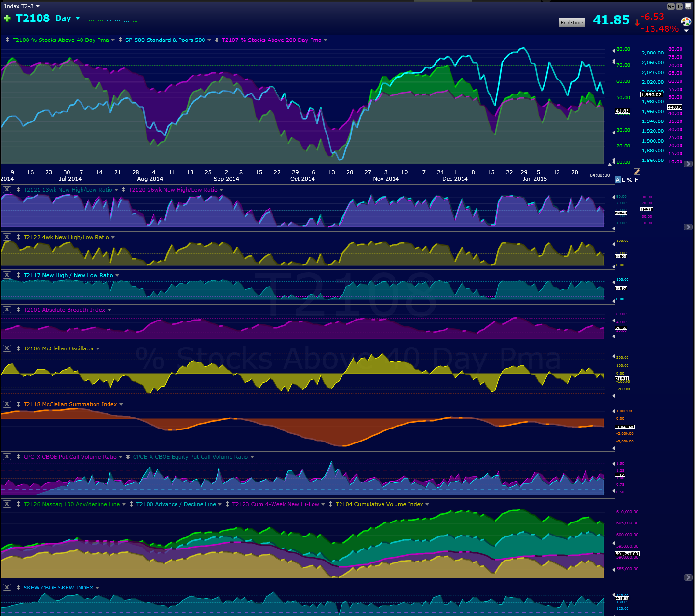Click move handle before T2104 Cumulative Volume Index
Screen dimensions: 695x616
click(x=330, y=504)
